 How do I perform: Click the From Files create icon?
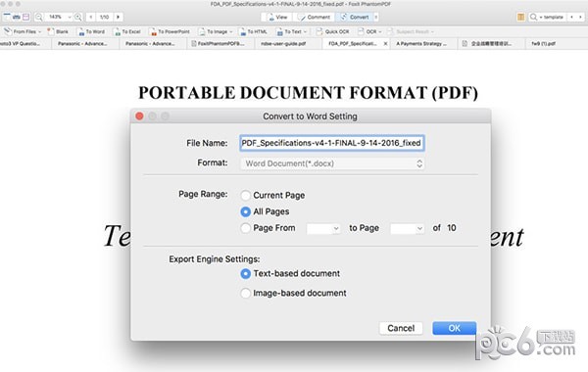tap(8, 31)
